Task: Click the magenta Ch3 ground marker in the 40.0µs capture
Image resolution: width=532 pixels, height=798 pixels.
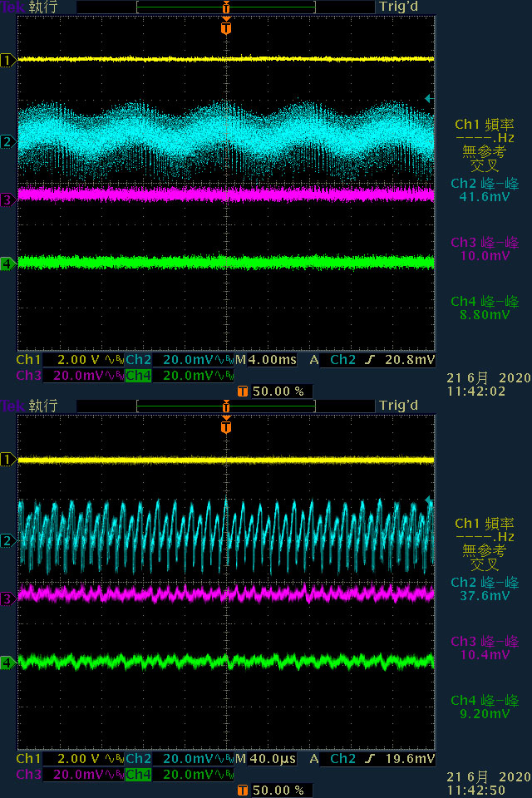Action: 8,598
